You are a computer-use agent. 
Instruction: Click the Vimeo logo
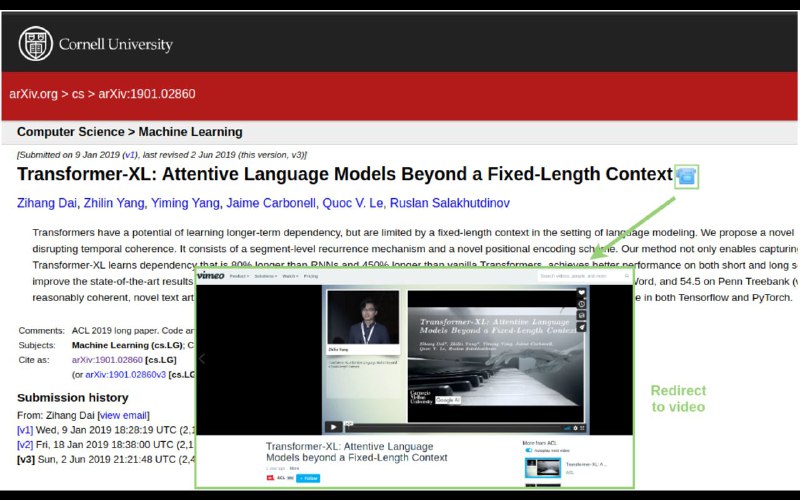coord(211,276)
